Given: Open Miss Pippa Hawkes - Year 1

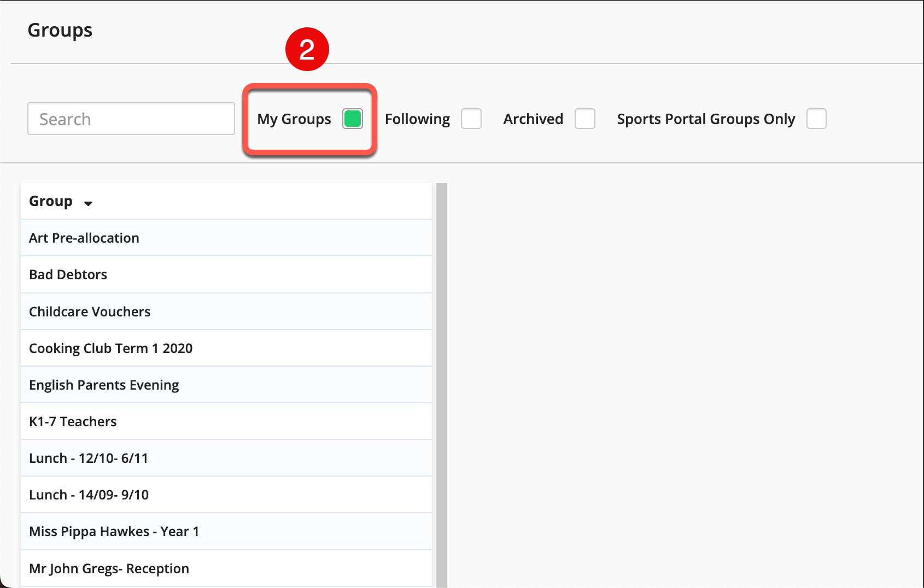Looking at the screenshot, I should click(114, 531).
